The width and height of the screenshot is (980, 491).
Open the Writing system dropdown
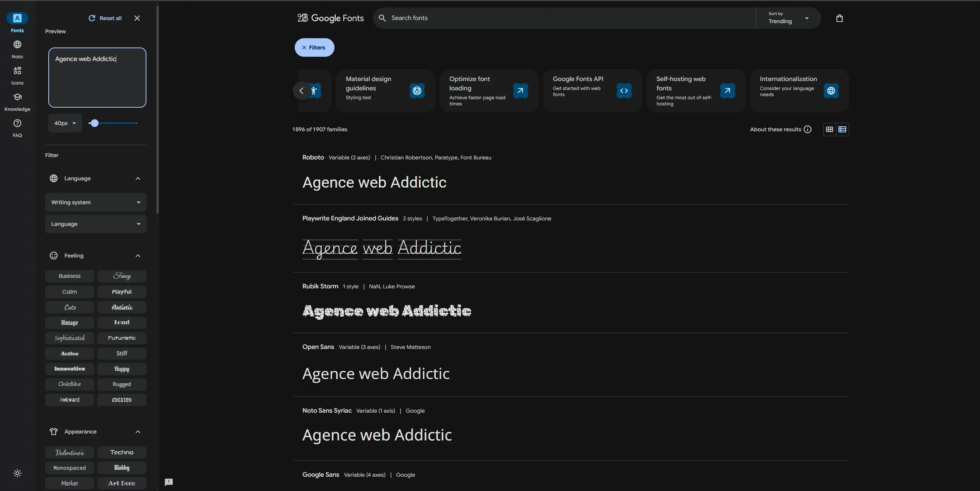pyautogui.click(x=95, y=202)
